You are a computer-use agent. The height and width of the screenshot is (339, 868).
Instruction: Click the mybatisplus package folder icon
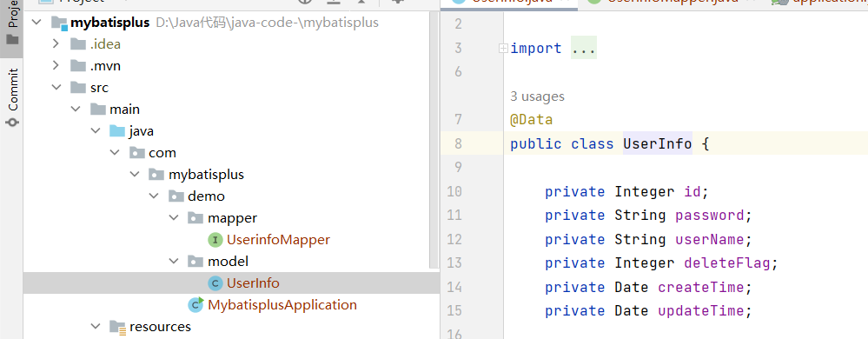[x=156, y=175]
